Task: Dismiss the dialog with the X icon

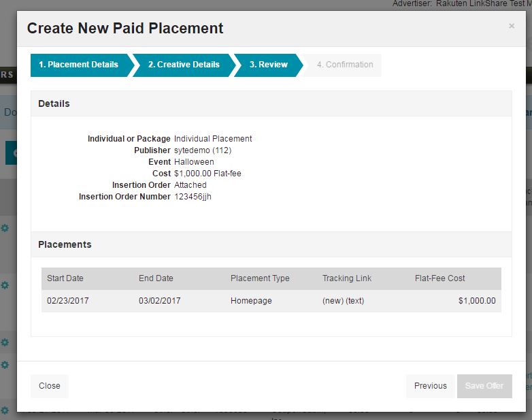Action: [512, 27]
